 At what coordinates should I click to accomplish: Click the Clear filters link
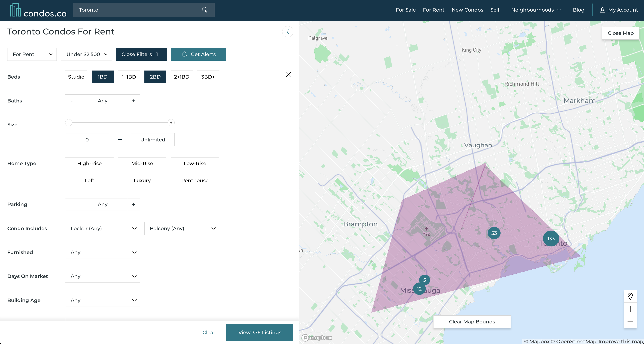[x=209, y=332]
